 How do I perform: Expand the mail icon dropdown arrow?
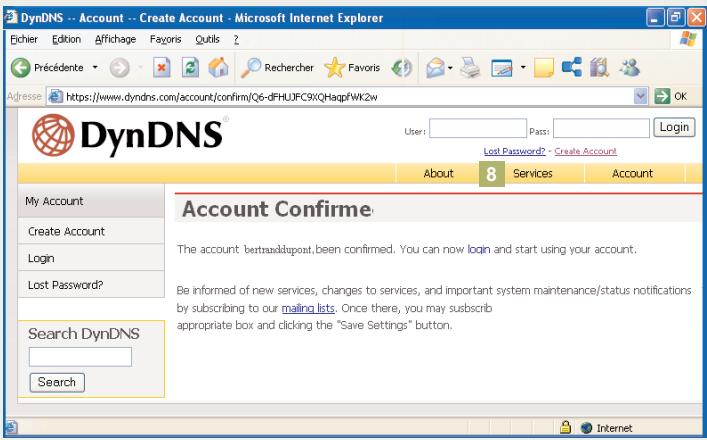click(450, 68)
